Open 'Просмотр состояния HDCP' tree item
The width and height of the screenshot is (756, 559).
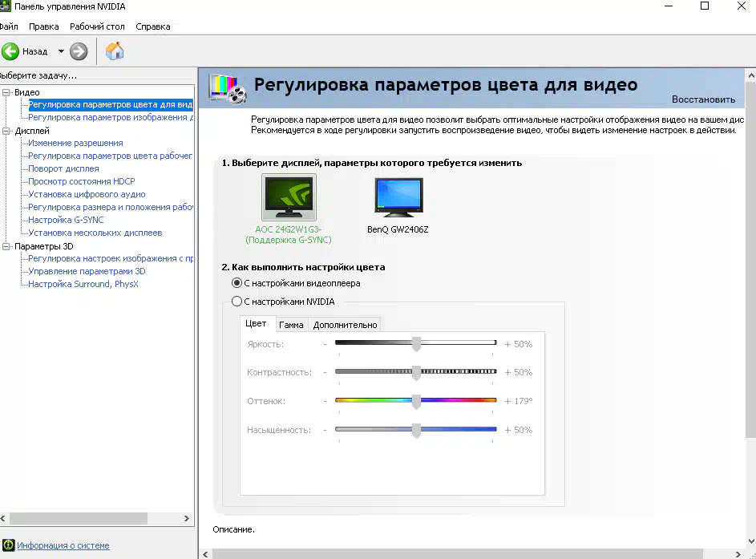(x=82, y=181)
